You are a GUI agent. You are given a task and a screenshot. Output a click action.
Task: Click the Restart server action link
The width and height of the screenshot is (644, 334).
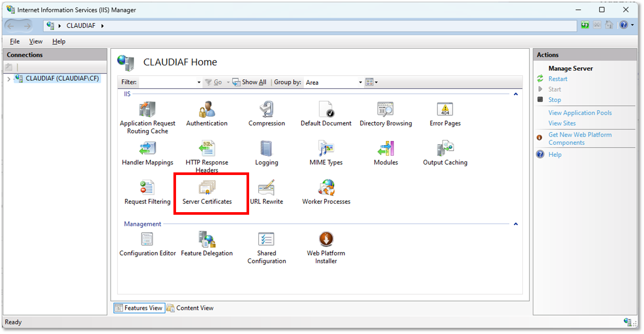557,79
